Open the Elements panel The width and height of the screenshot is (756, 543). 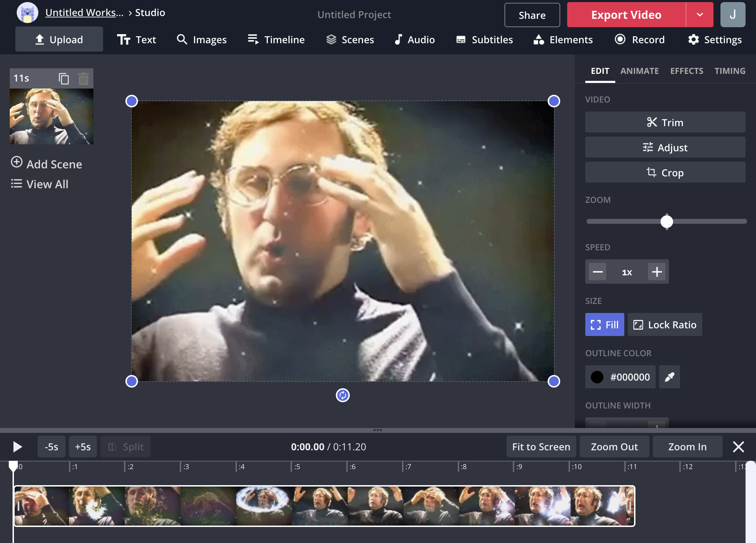point(563,40)
